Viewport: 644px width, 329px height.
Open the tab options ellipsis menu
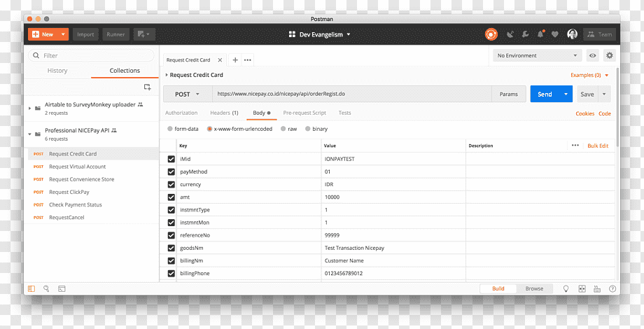(x=247, y=60)
